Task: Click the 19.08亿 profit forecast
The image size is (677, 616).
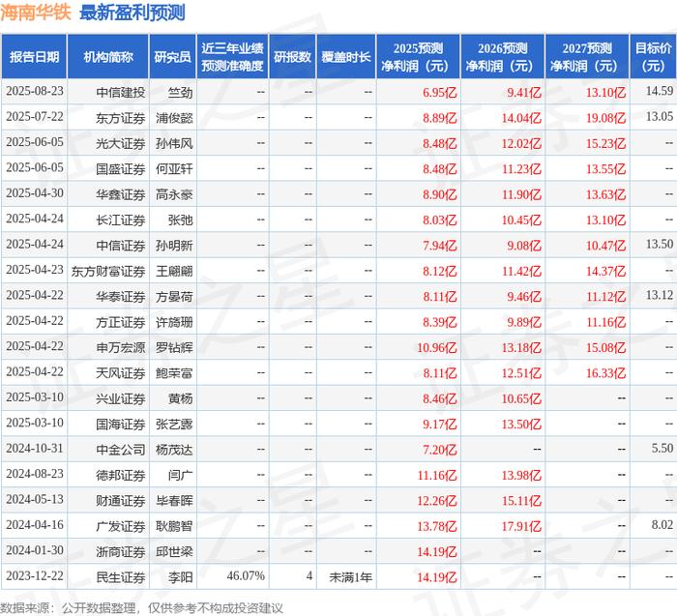Action: (605, 118)
